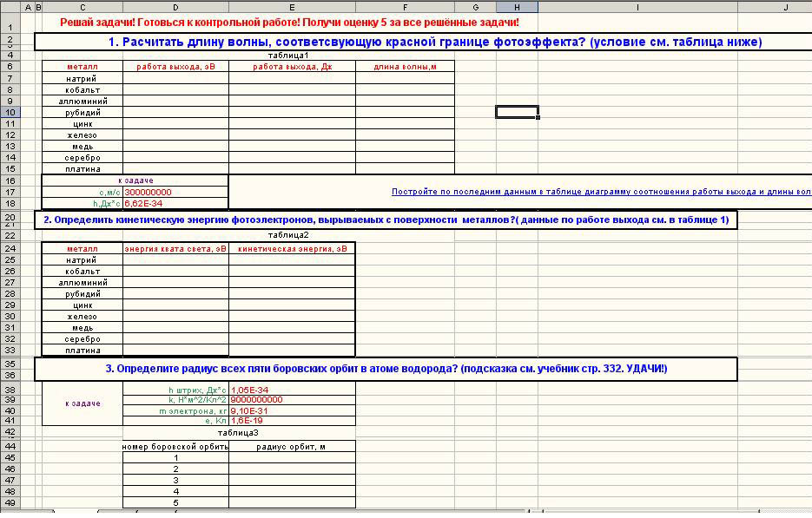
Task: Select column D header
Action: click(175, 7)
